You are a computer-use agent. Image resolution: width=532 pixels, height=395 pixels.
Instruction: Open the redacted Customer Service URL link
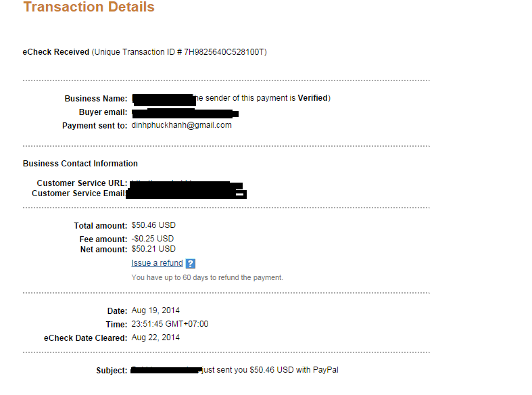[185, 183]
